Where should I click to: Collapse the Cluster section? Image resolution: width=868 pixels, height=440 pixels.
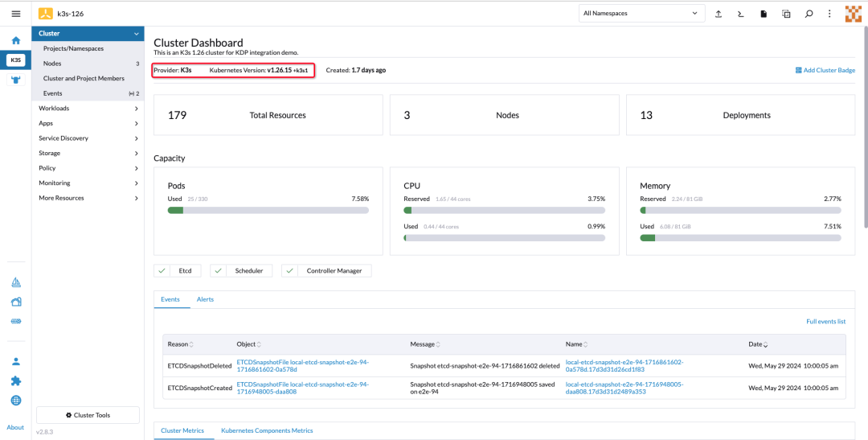136,34
